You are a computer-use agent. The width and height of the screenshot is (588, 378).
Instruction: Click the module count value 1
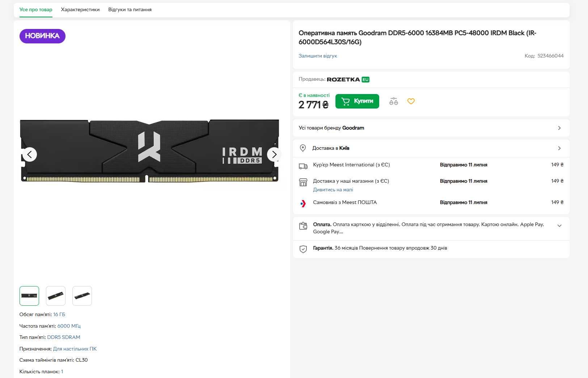62,371
